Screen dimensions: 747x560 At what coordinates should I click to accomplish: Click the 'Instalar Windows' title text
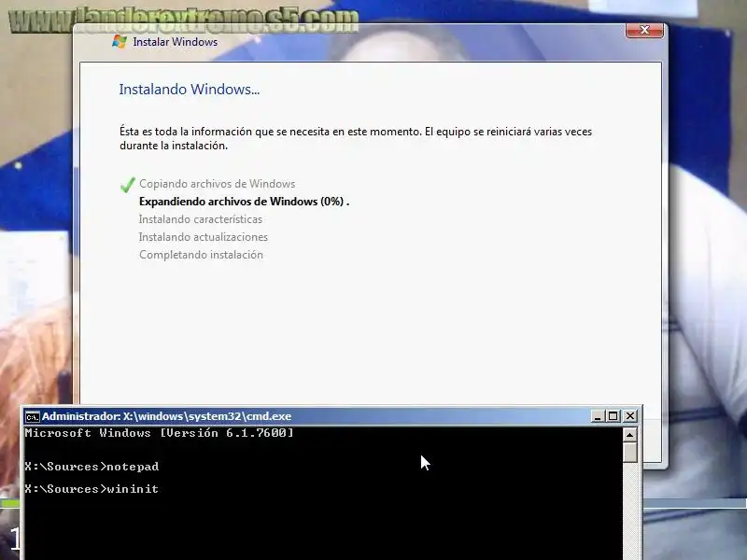(176, 42)
